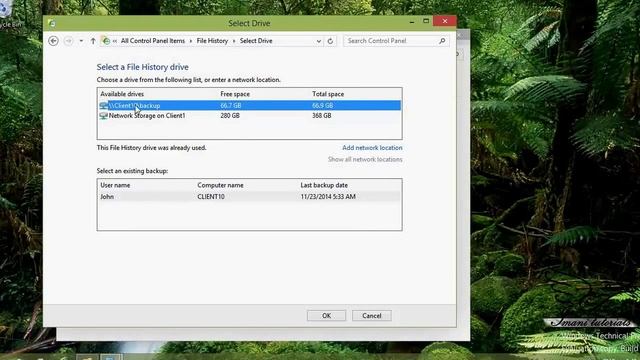
Task: Go back with the back arrow button
Action: (x=53, y=41)
